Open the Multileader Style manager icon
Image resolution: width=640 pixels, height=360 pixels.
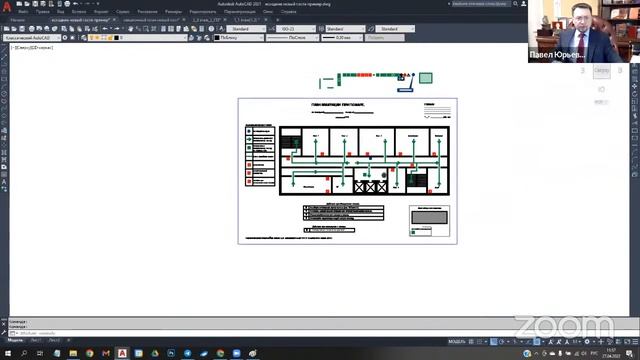click(371, 29)
